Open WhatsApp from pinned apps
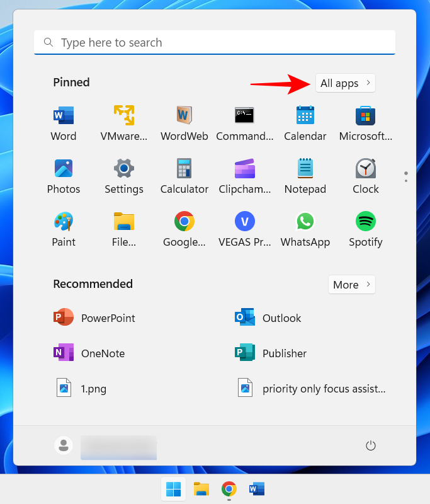 tap(305, 229)
